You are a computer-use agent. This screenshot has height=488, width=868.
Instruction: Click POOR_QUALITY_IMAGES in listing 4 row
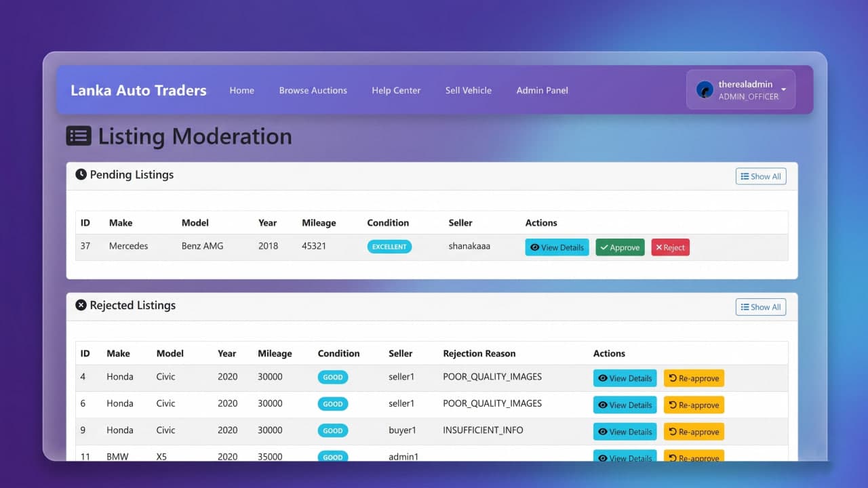click(492, 376)
